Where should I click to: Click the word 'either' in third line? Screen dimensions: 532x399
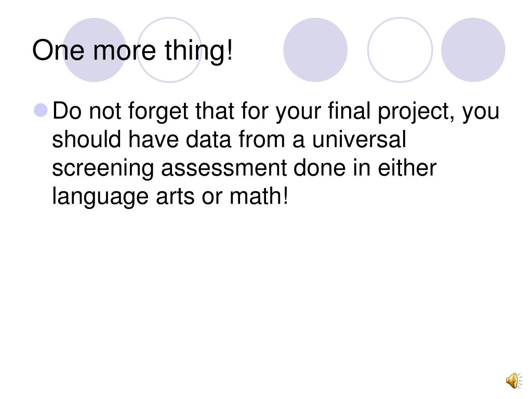pos(407,168)
